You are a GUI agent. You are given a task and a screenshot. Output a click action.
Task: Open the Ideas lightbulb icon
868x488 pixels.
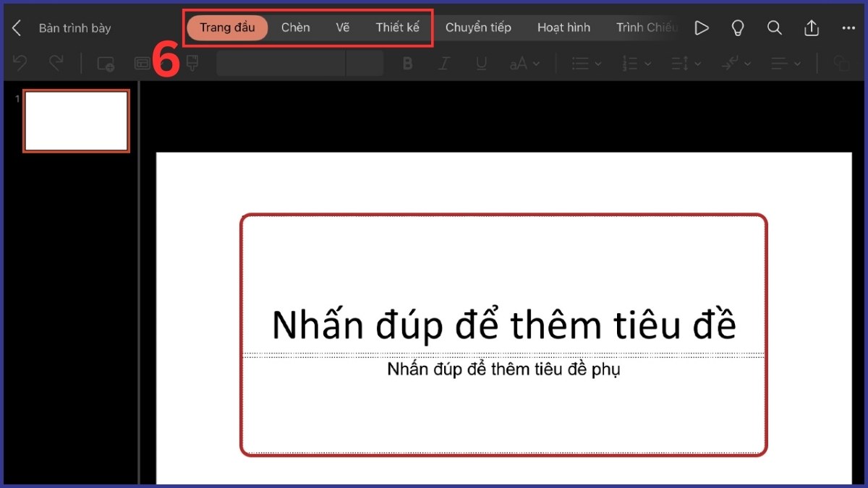pyautogui.click(x=738, y=27)
